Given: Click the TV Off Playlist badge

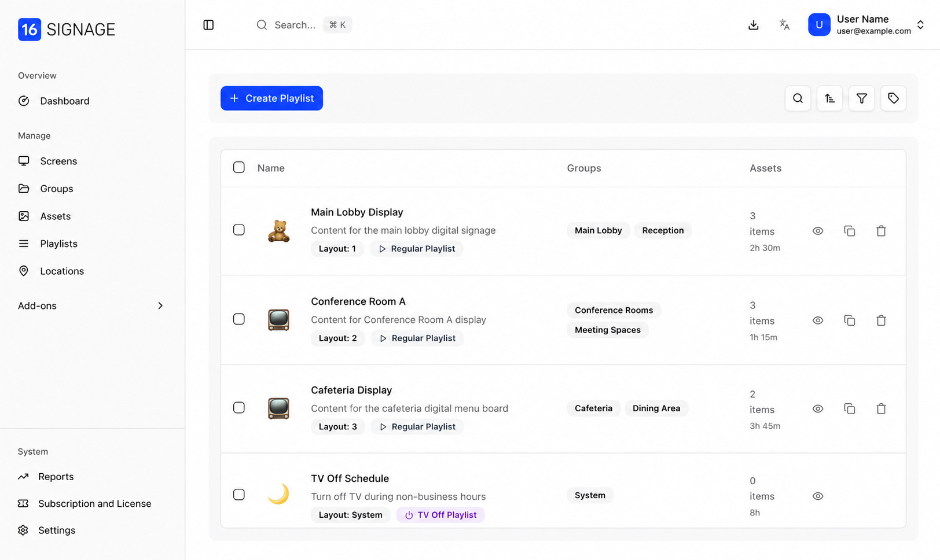Looking at the screenshot, I should pos(440,515).
